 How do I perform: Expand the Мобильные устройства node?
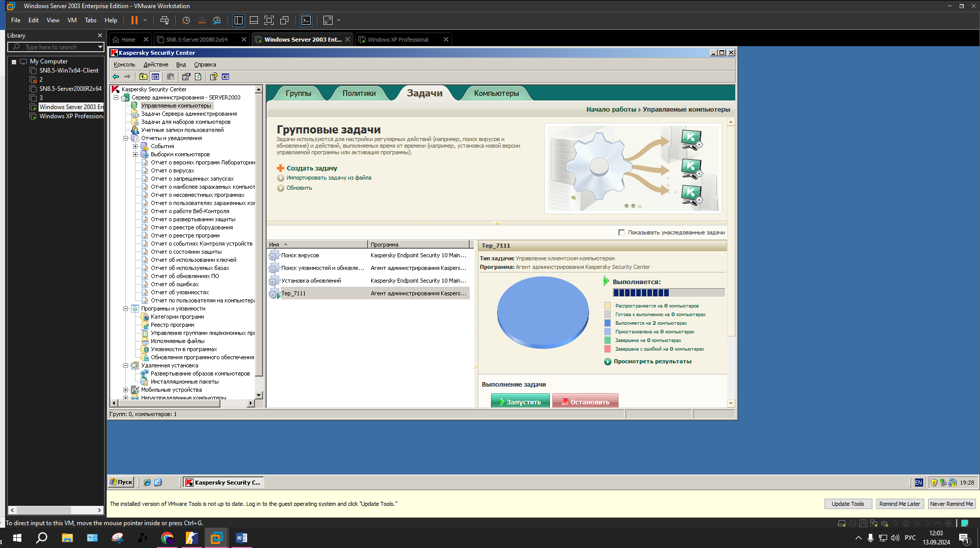[126, 390]
